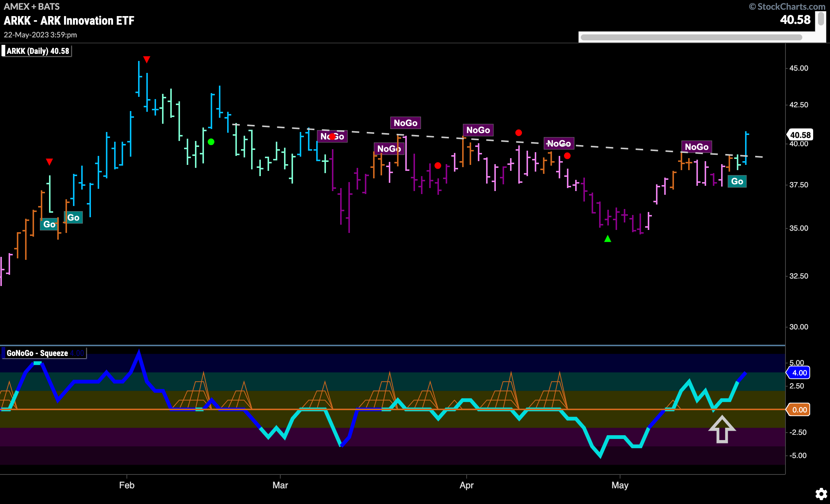Click the red dot in late March

(x=438, y=165)
